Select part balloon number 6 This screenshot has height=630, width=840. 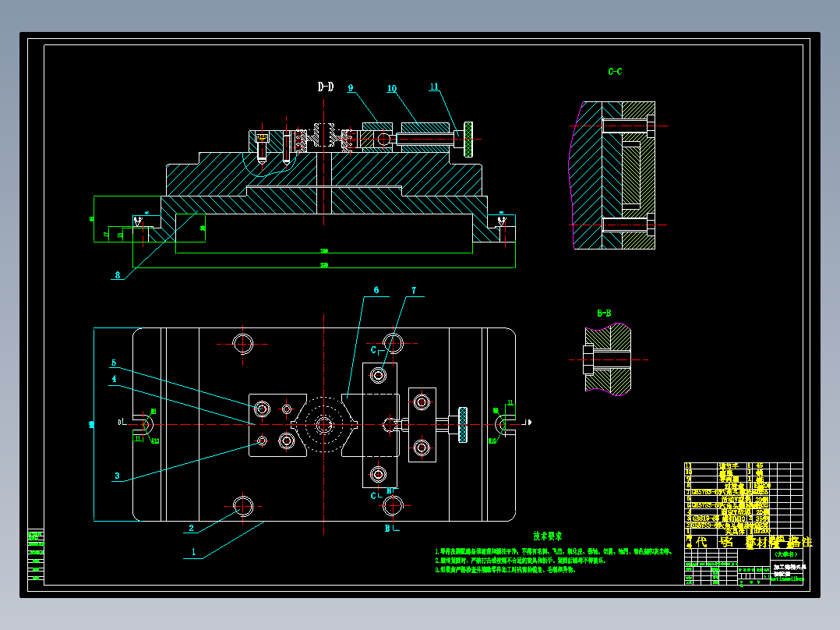click(x=376, y=290)
